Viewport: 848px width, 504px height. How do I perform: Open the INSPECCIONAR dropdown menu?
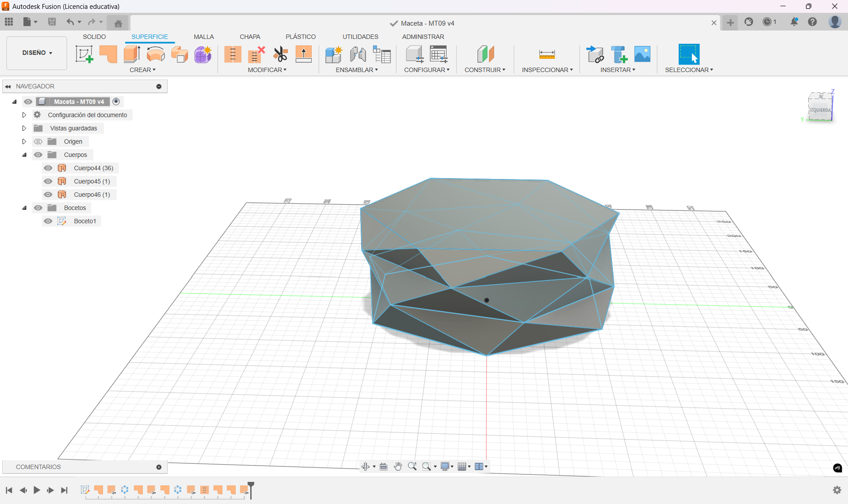tap(547, 70)
